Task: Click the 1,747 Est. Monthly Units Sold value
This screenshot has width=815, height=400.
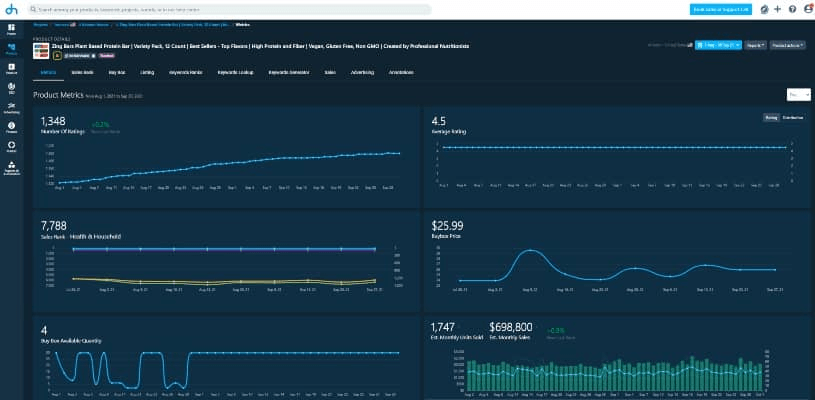Action: click(443, 327)
